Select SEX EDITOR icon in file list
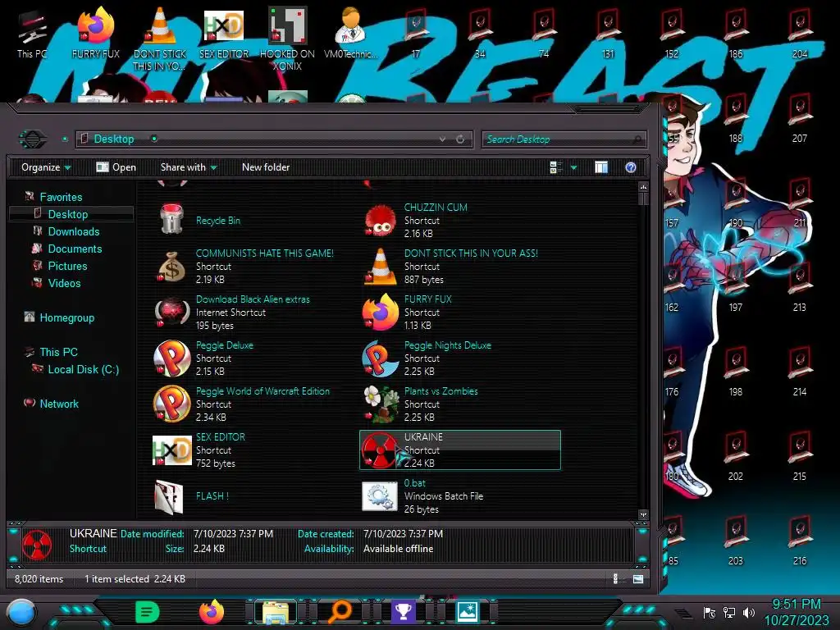 171,450
